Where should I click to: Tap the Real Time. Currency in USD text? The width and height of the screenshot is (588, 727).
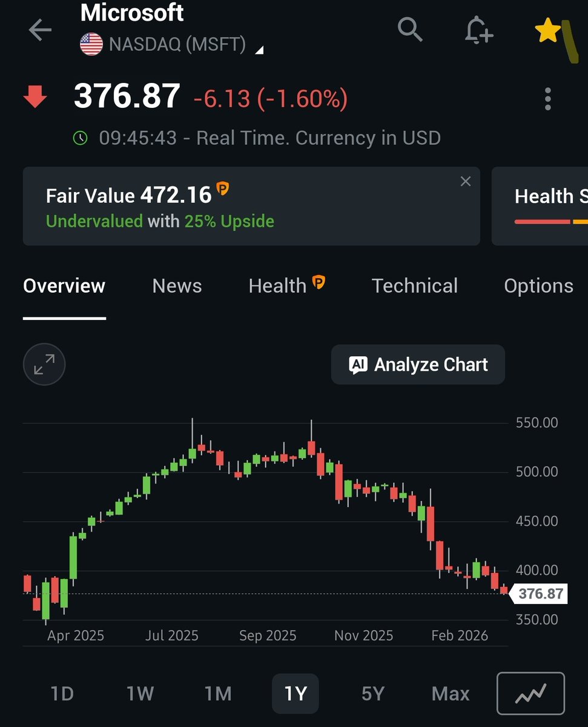(319, 138)
